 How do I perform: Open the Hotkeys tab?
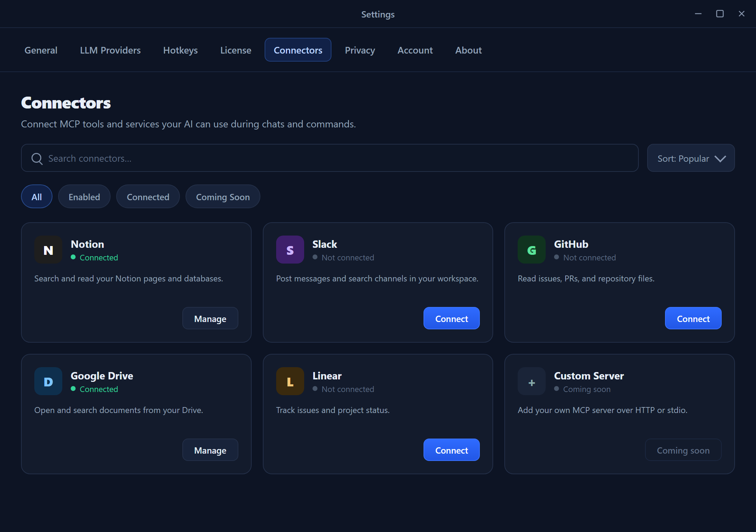(181, 50)
